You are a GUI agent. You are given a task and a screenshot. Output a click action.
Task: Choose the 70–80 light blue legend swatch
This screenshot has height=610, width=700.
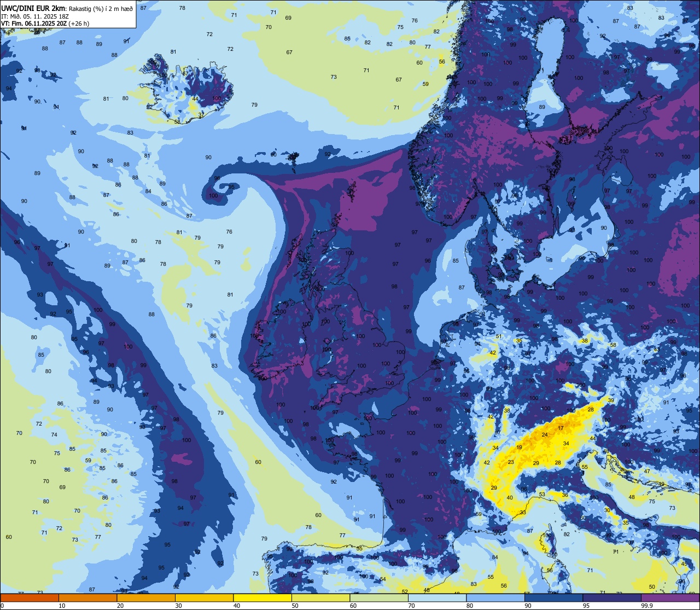point(437,598)
